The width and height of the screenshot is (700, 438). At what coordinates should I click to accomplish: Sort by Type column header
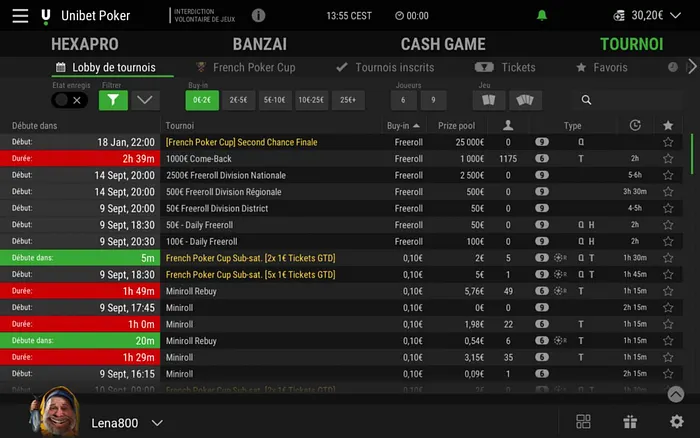click(x=572, y=125)
